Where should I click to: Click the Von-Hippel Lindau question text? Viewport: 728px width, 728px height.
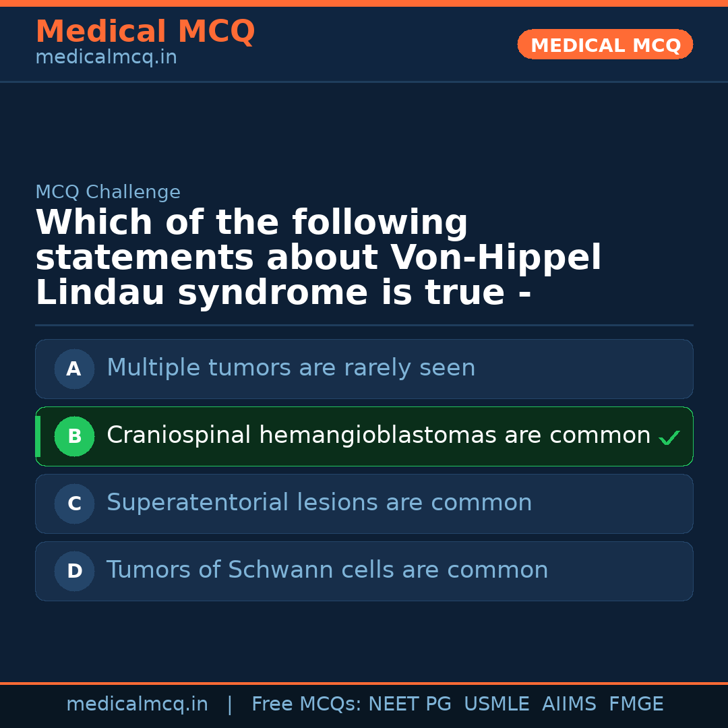318,258
